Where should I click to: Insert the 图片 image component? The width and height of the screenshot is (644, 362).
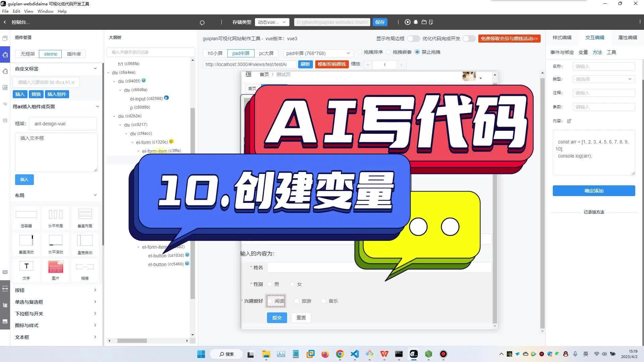(x=55, y=270)
